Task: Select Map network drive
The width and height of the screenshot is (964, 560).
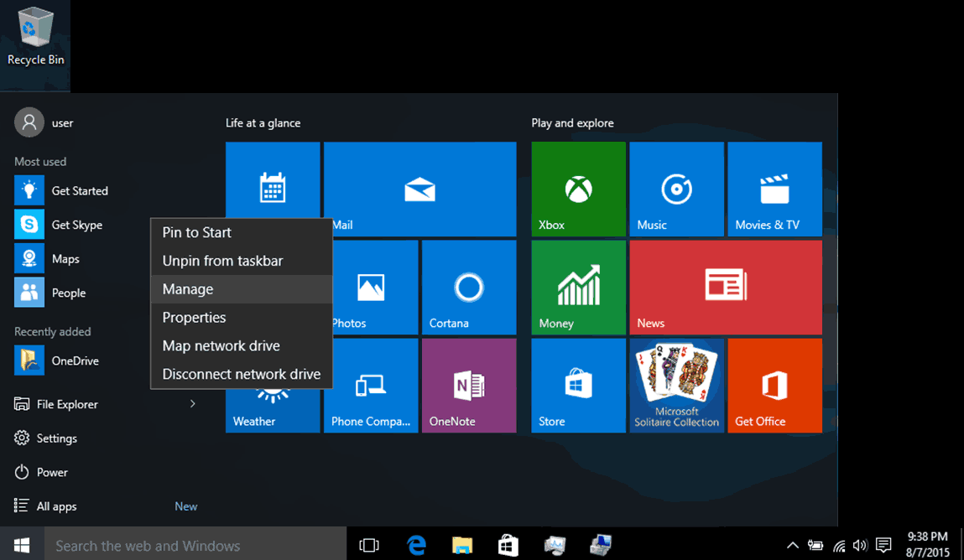Action: click(x=242, y=345)
